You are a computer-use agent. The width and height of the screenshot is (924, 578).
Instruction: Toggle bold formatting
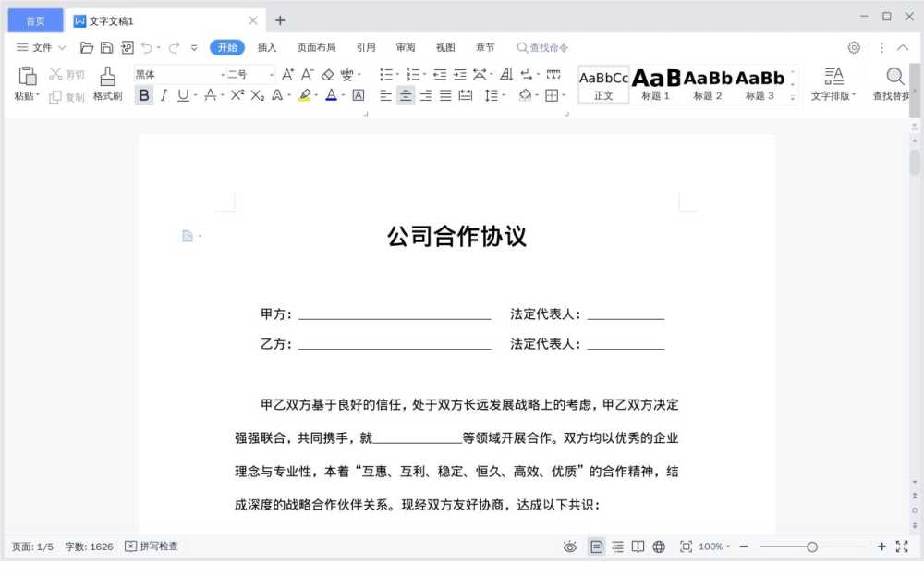tap(144, 94)
